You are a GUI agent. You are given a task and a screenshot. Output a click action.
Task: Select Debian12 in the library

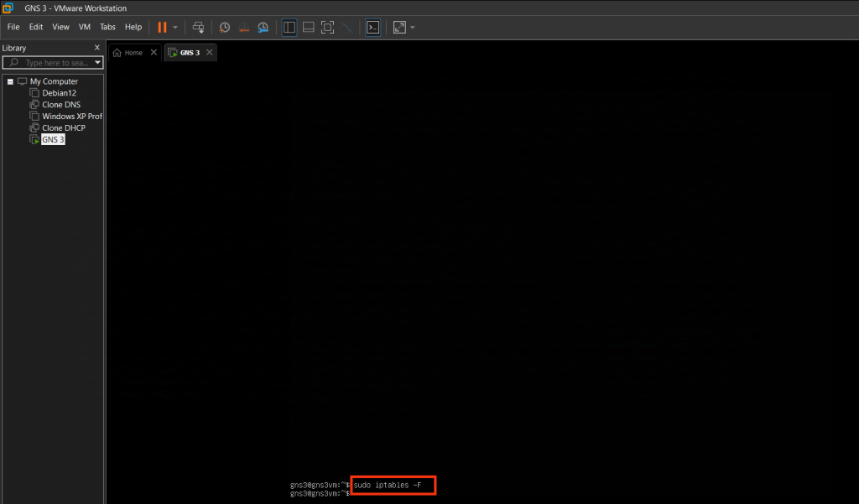(x=59, y=93)
